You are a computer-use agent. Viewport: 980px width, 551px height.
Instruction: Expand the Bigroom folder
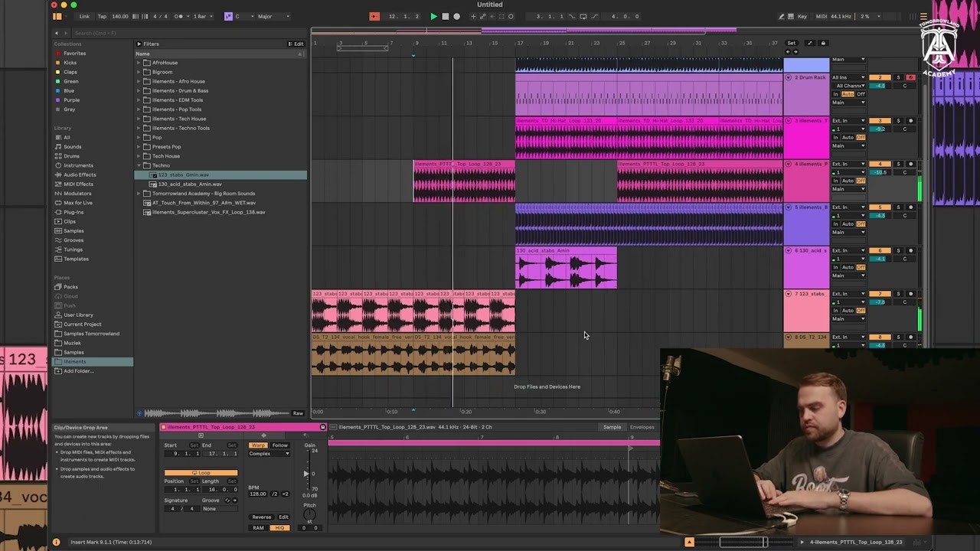tap(139, 72)
